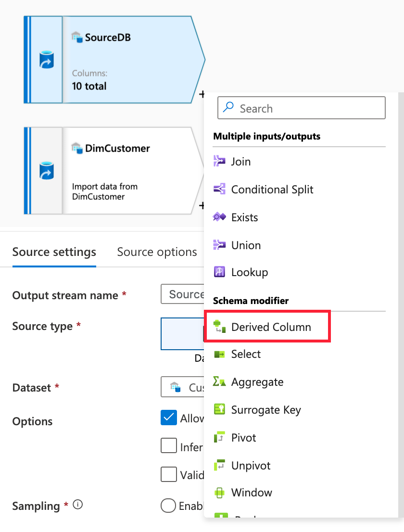Screen dimensions: 404x532
Task: Click the Aggregate sigma icon
Action: (219, 381)
